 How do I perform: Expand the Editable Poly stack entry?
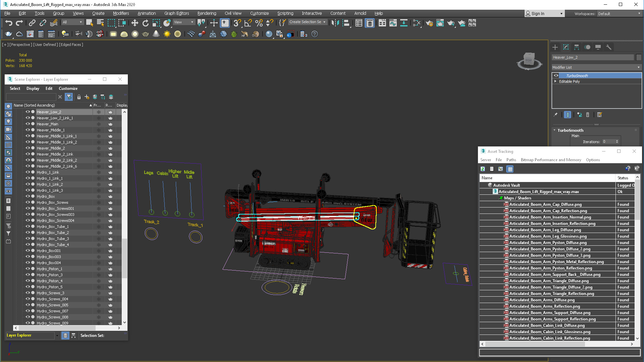(555, 81)
